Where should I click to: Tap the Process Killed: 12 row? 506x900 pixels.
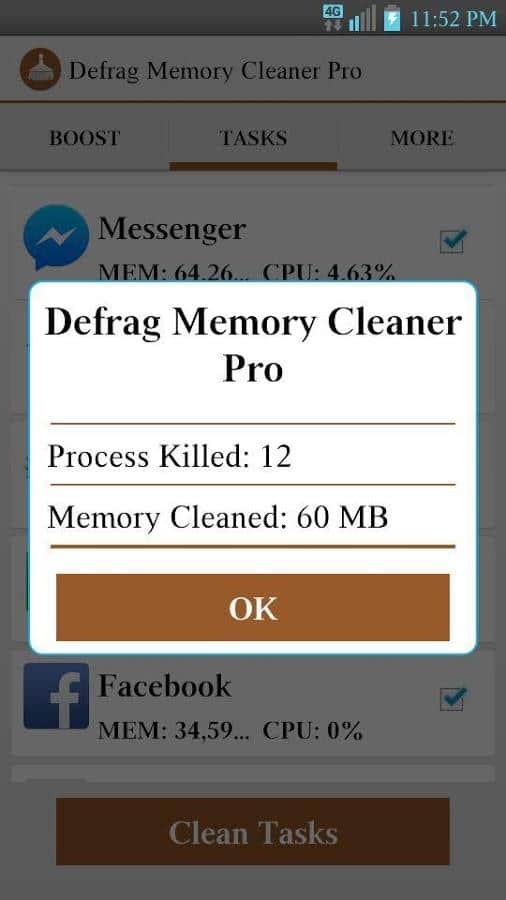pyautogui.click(x=253, y=456)
